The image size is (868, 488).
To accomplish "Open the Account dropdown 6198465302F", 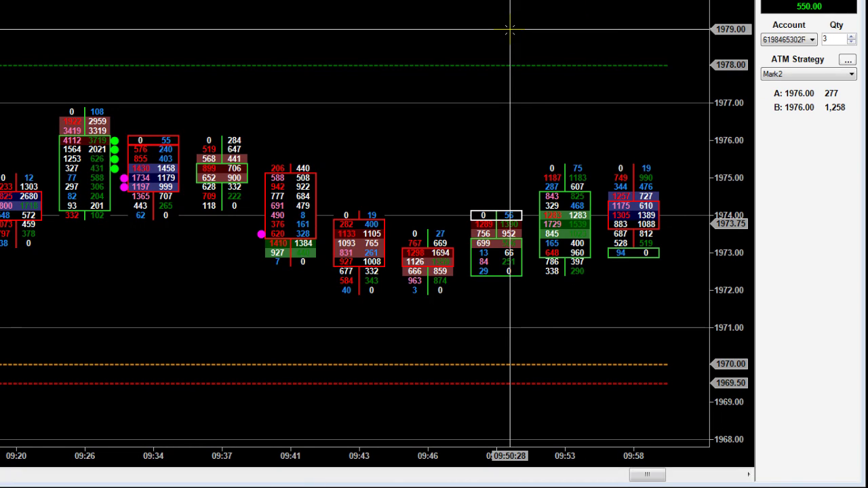I will [x=789, y=40].
